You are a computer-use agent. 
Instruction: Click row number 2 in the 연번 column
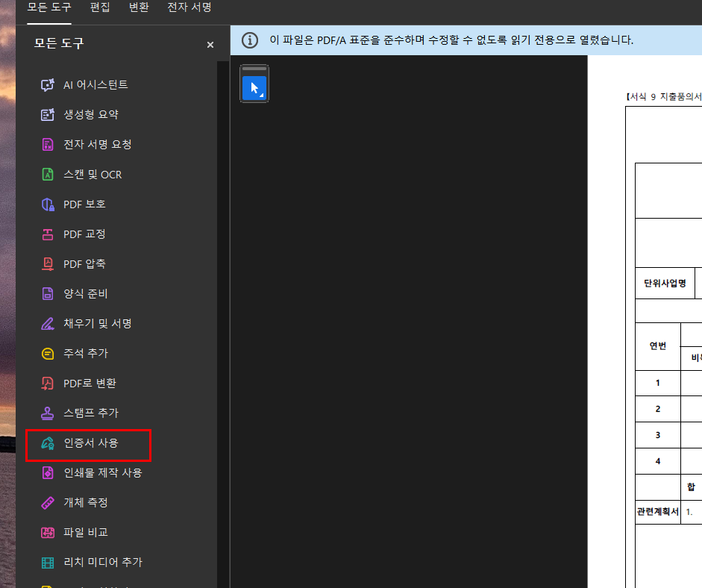(658, 409)
